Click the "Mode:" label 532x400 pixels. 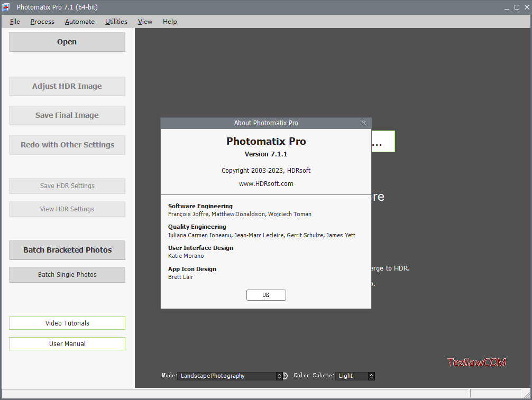[x=169, y=376]
